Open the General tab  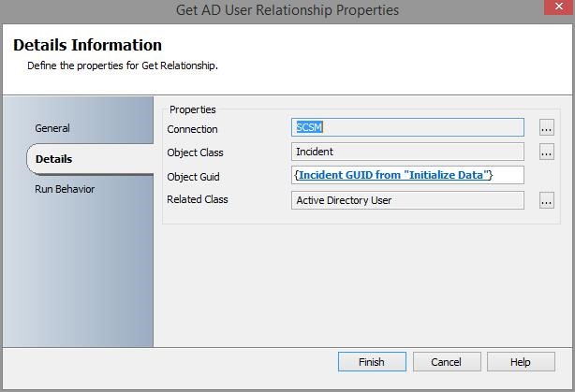(52, 128)
